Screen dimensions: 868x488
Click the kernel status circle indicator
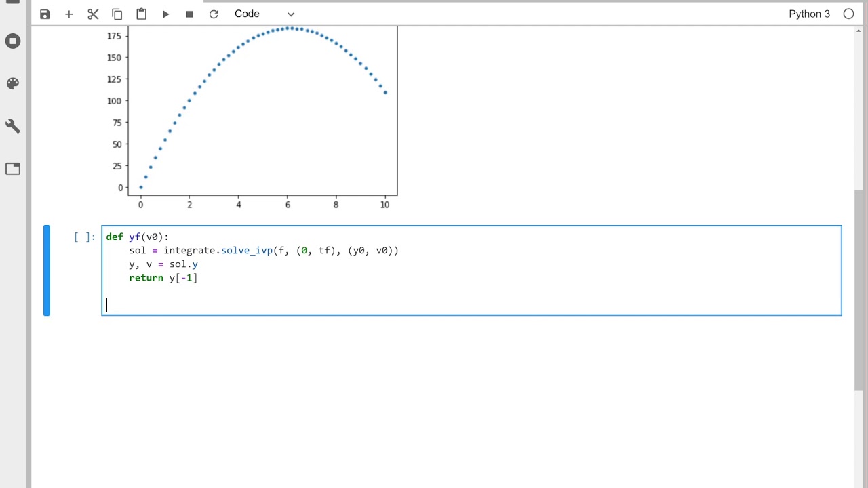tap(848, 14)
